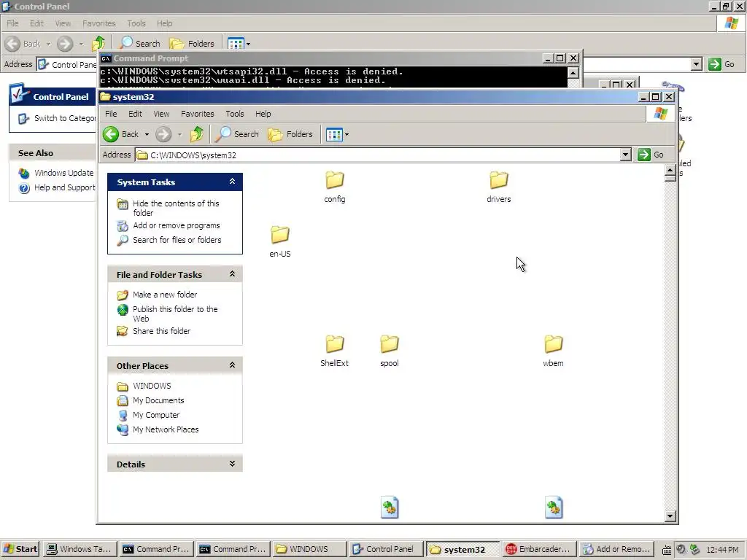Open the Views button in the system32 toolbar

click(334, 135)
